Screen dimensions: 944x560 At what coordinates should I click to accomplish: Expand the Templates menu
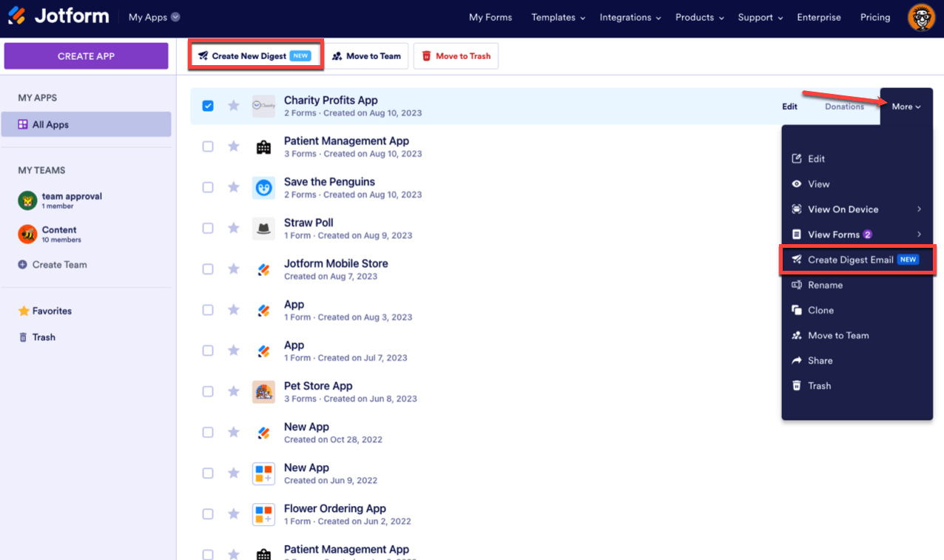click(558, 17)
